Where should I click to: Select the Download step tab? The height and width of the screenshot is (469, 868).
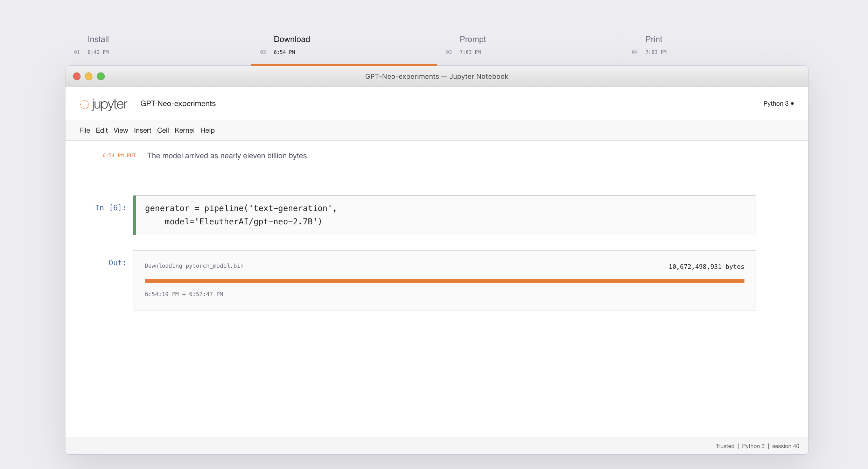click(344, 49)
